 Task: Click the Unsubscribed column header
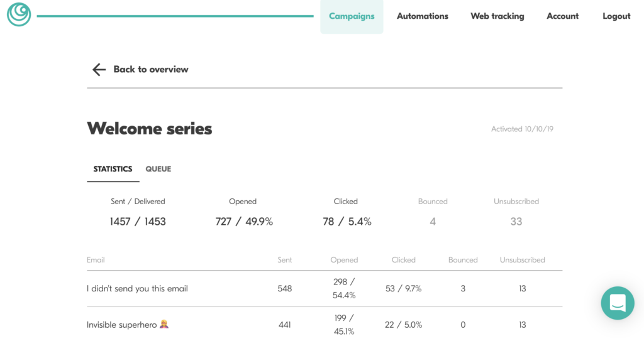click(522, 260)
